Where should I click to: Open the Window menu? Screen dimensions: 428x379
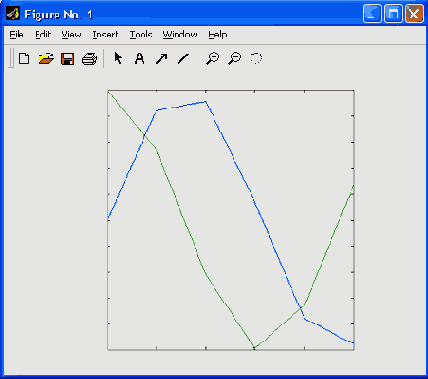click(180, 34)
